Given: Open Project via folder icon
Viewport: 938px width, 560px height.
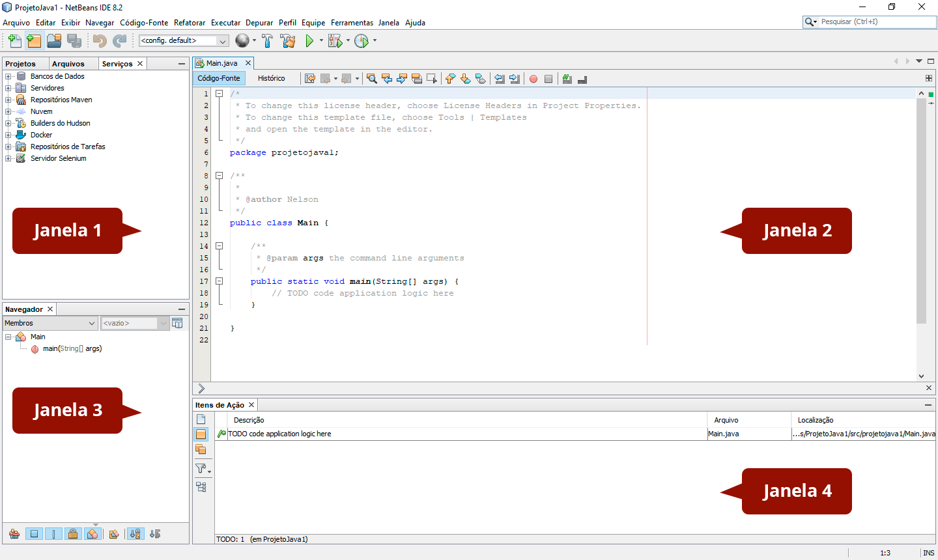Looking at the screenshot, I should (x=54, y=41).
